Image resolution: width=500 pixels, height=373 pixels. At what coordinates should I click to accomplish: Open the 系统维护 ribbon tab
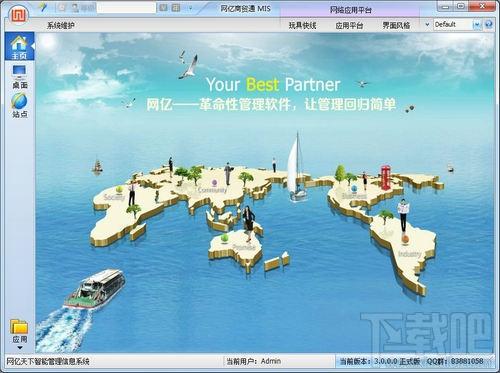pyautogui.click(x=61, y=25)
